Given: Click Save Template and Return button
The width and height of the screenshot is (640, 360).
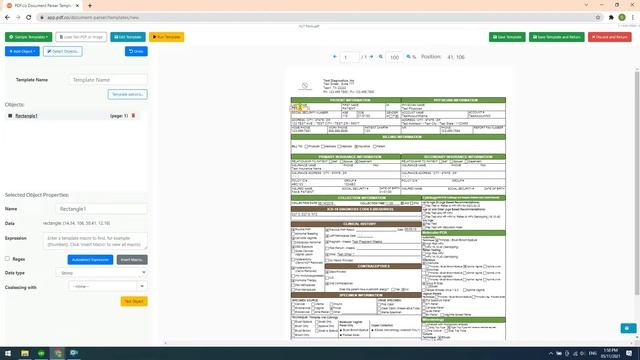Looking at the screenshot, I should coord(557,37).
